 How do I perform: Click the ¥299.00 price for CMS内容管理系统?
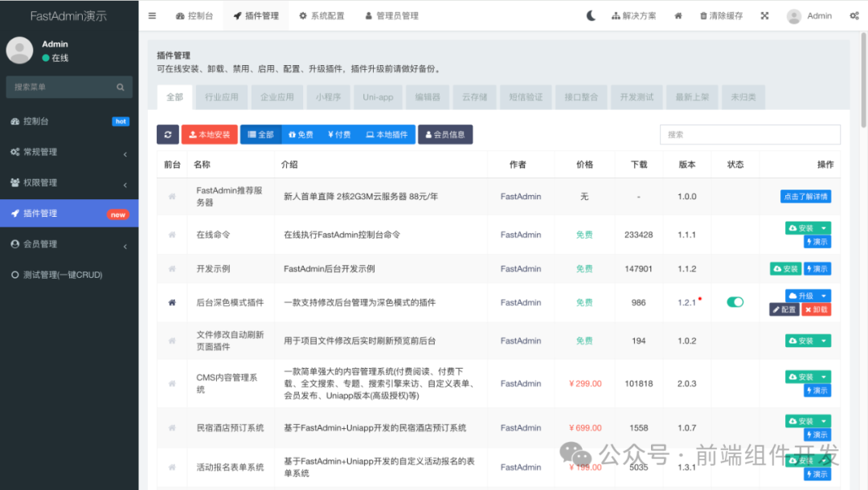[585, 383]
